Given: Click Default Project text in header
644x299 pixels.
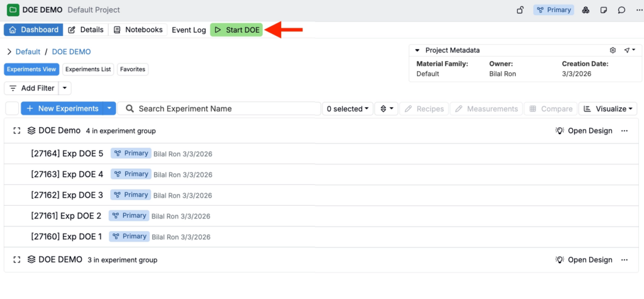Looking at the screenshot, I should (x=94, y=10).
